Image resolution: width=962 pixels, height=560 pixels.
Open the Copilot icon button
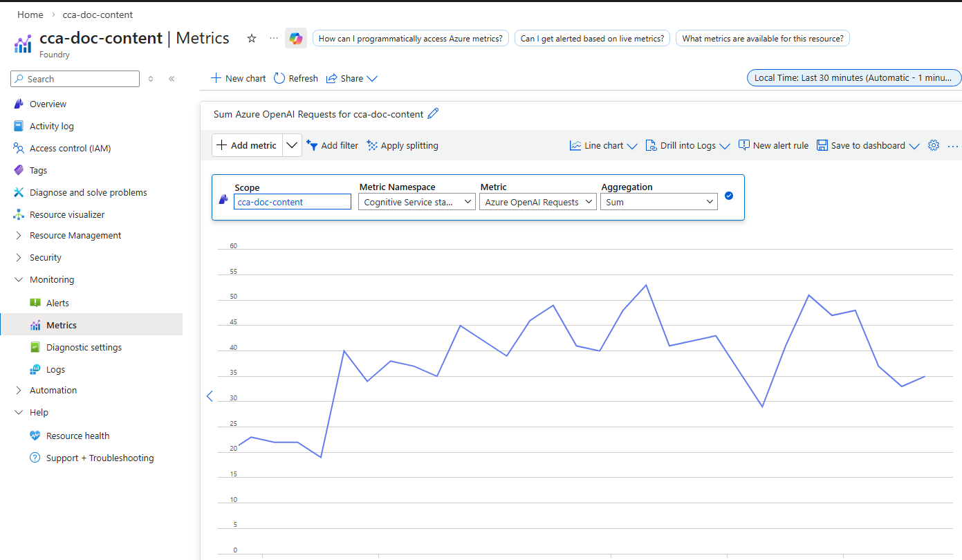point(296,39)
